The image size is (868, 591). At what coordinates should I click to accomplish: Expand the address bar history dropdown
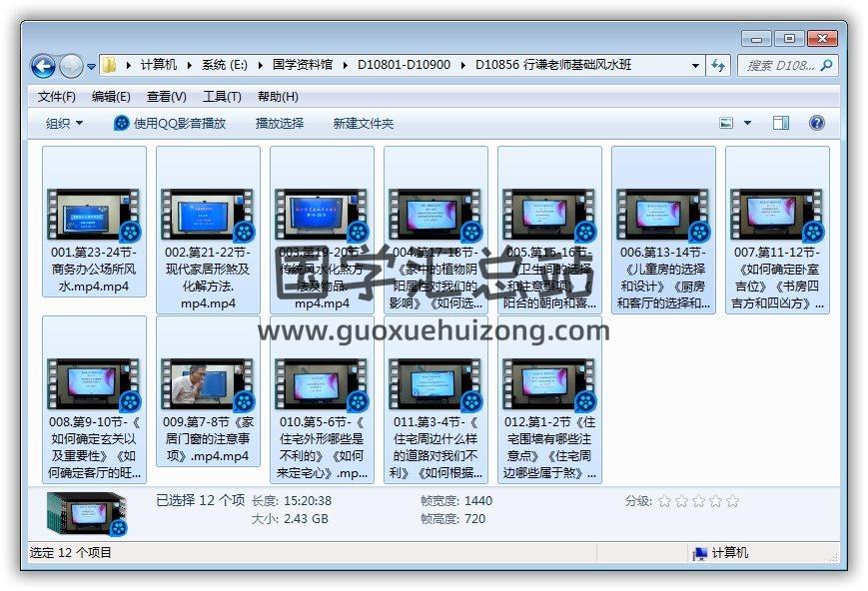pos(696,66)
